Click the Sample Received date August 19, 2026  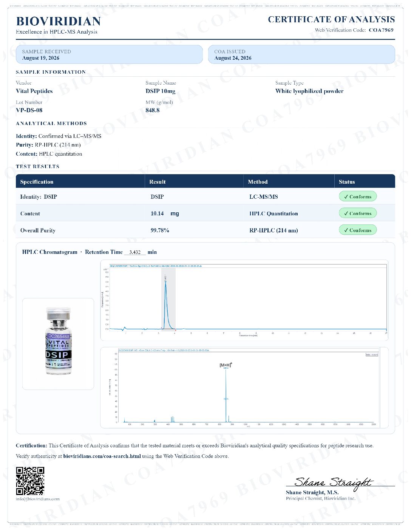pos(41,58)
